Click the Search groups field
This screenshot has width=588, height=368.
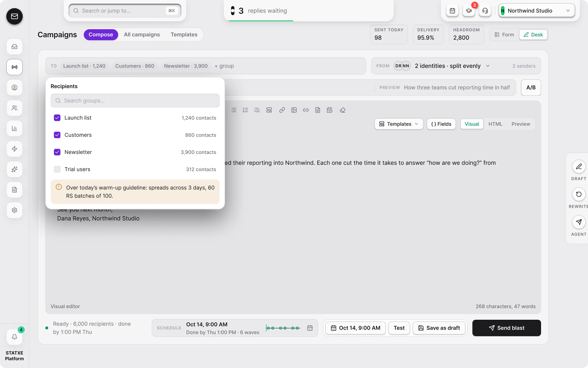coord(135,101)
